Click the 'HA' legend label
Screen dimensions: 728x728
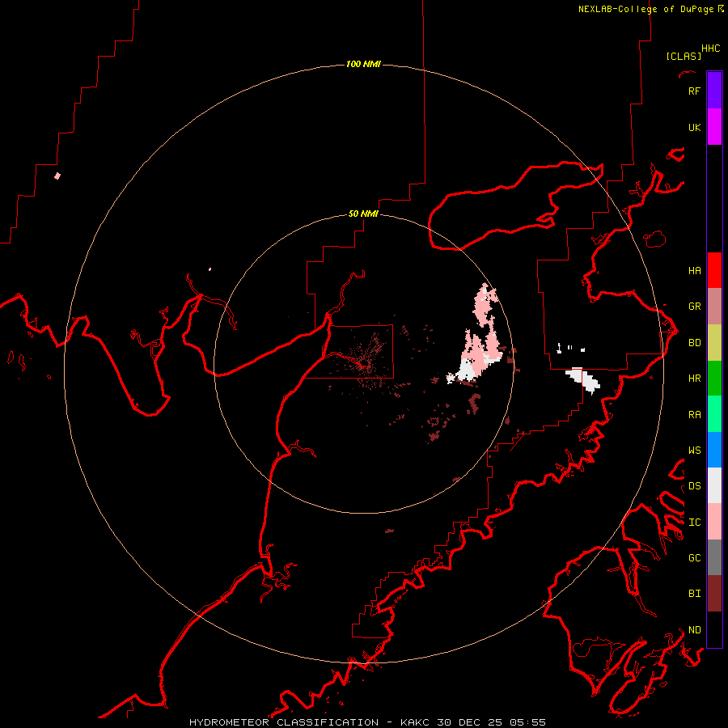coord(694,271)
